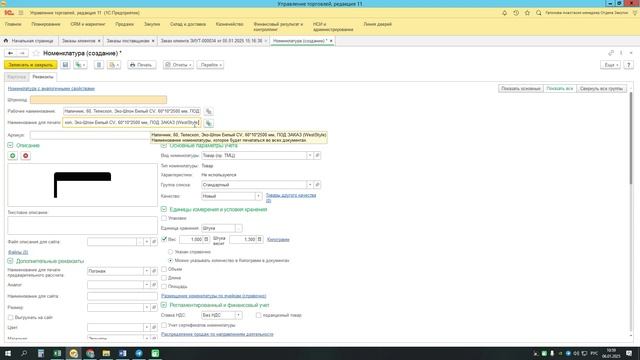Viewport: 640px width, 360px height.
Task: Open Windows Start menu
Action: 8,353
